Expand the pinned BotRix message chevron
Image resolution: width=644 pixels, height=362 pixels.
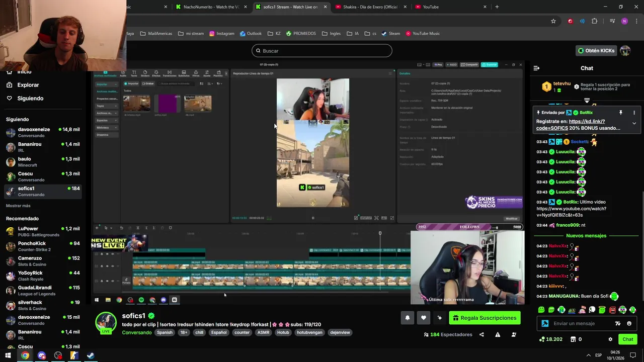[634, 123]
